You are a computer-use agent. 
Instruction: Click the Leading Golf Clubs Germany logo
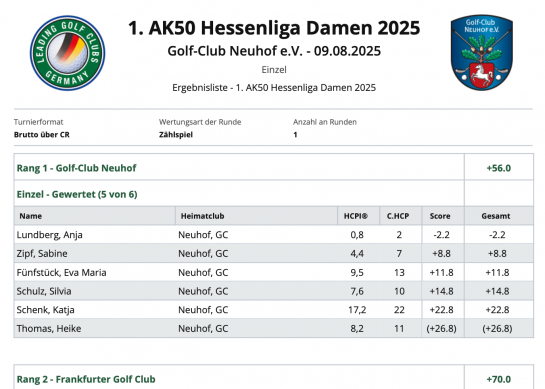point(67,53)
